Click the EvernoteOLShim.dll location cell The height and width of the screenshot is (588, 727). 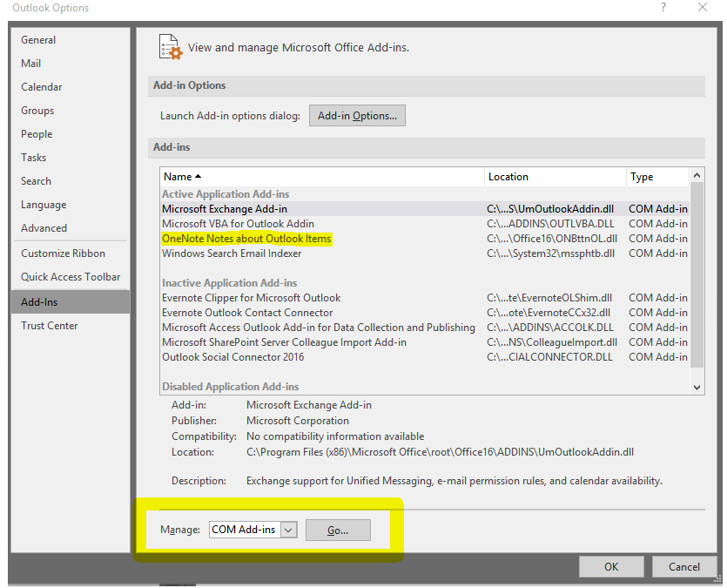coord(549,298)
